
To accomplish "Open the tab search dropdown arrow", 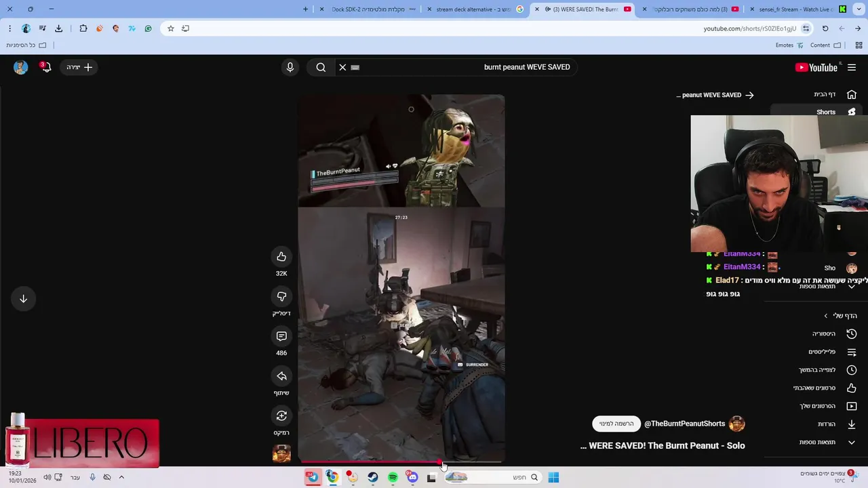I will coord(860,9).
